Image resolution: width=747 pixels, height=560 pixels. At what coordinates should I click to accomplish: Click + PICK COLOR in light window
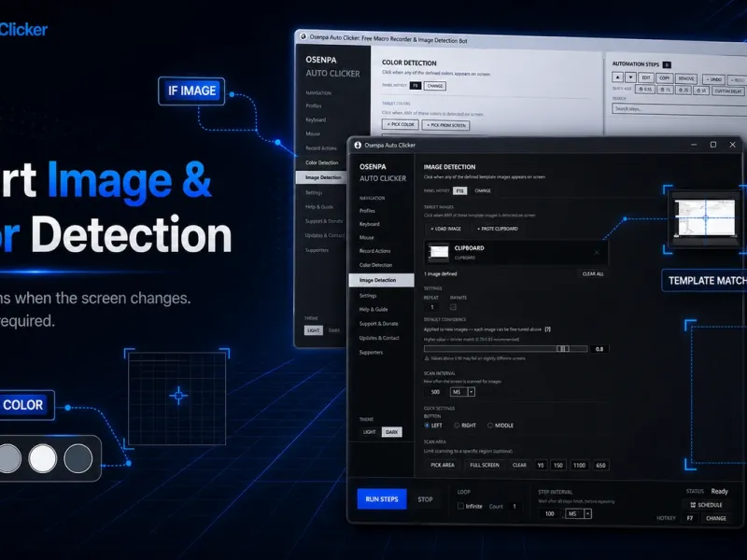tap(401, 124)
